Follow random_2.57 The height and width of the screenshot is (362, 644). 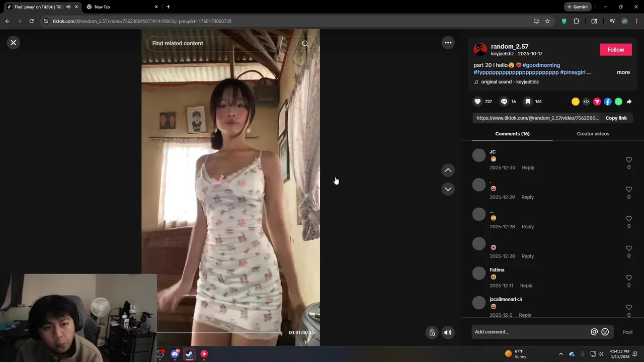coord(615,49)
